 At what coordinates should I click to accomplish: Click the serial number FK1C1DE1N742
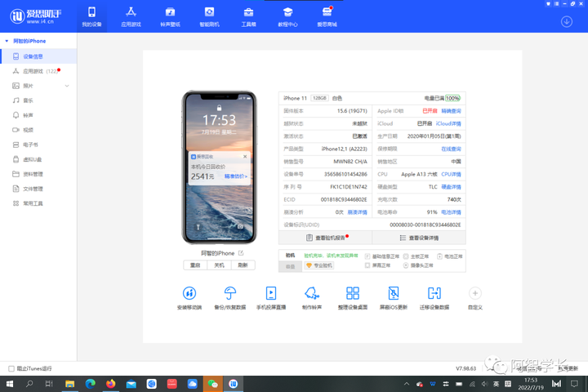349,187
